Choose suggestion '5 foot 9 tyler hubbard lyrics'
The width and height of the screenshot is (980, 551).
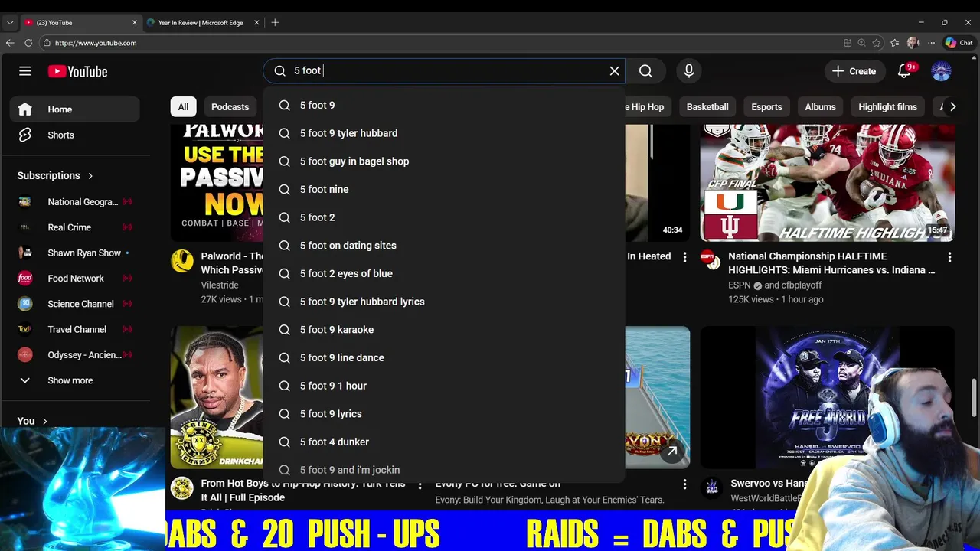(x=444, y=302)
